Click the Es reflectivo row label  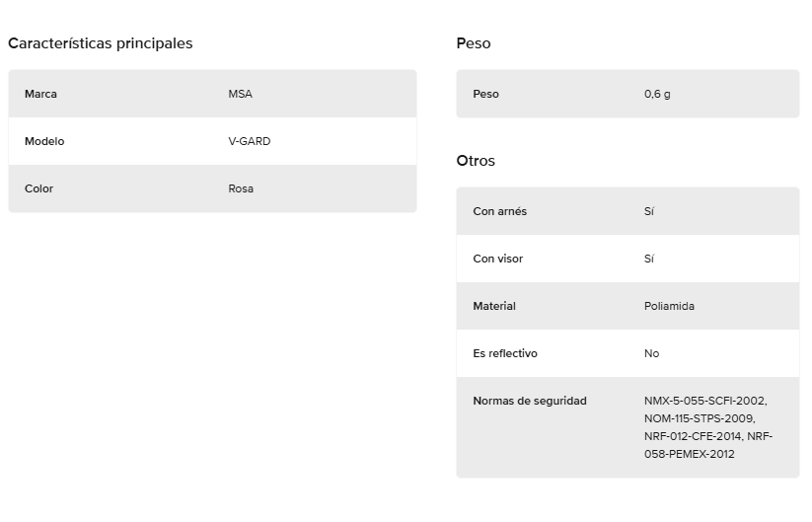[x=505, y=353]
